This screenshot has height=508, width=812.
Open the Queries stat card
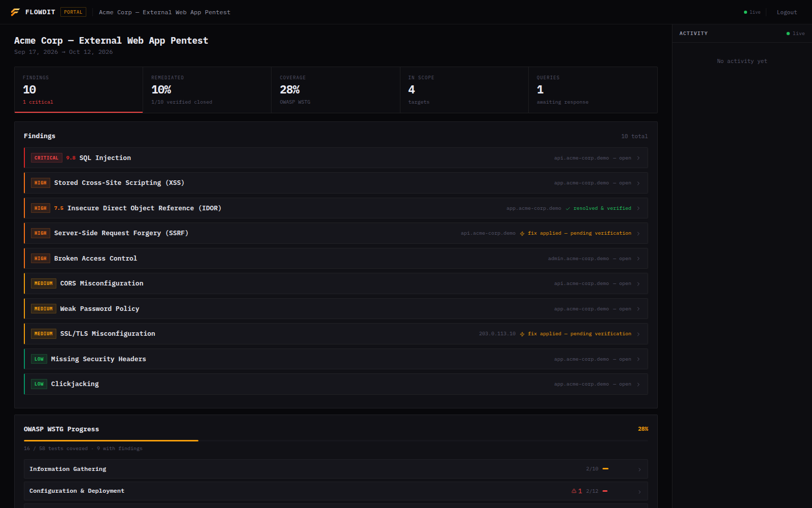pyautogui.click(x=593, y=90)
